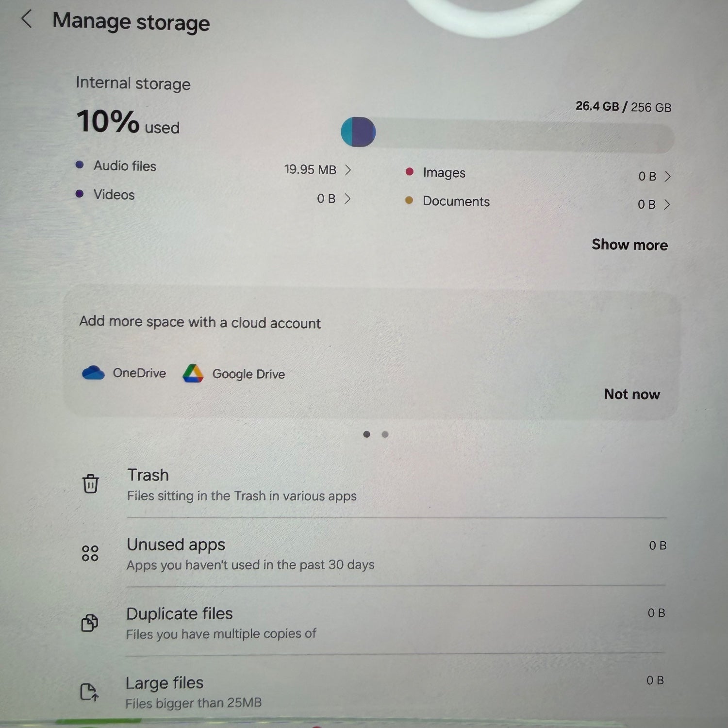Tap the Unused apps grid icon

[90, 553]
